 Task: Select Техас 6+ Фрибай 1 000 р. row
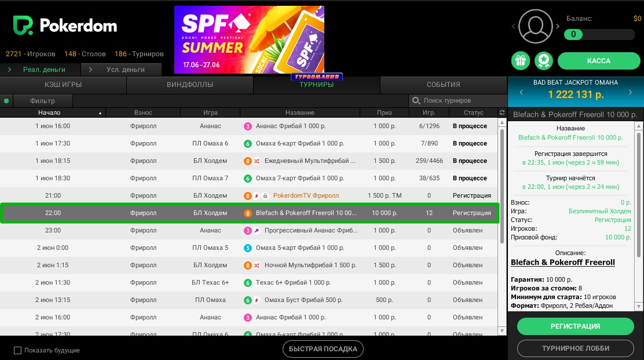(249, 283)
